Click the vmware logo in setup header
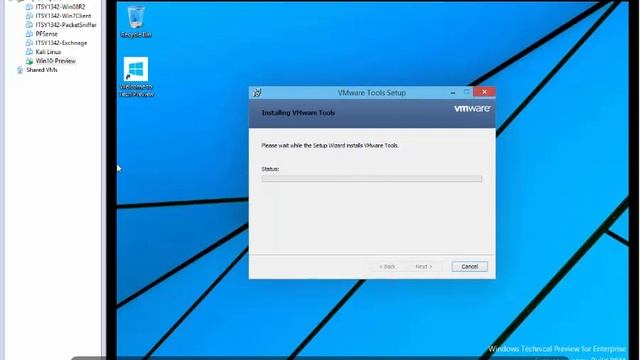 (x=472, y=109)
